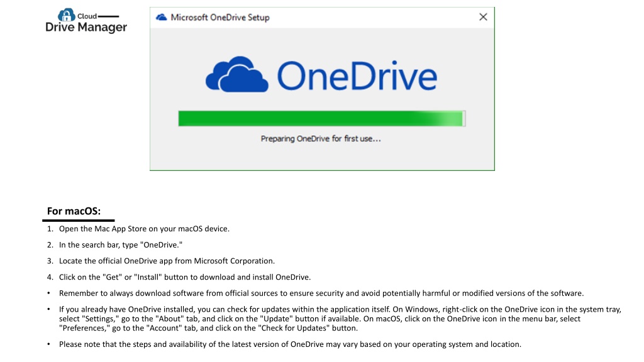Click the bullet starting "If you already have OneDrive installed"
Screen dimensions: 644x362
tap(340, 319)
